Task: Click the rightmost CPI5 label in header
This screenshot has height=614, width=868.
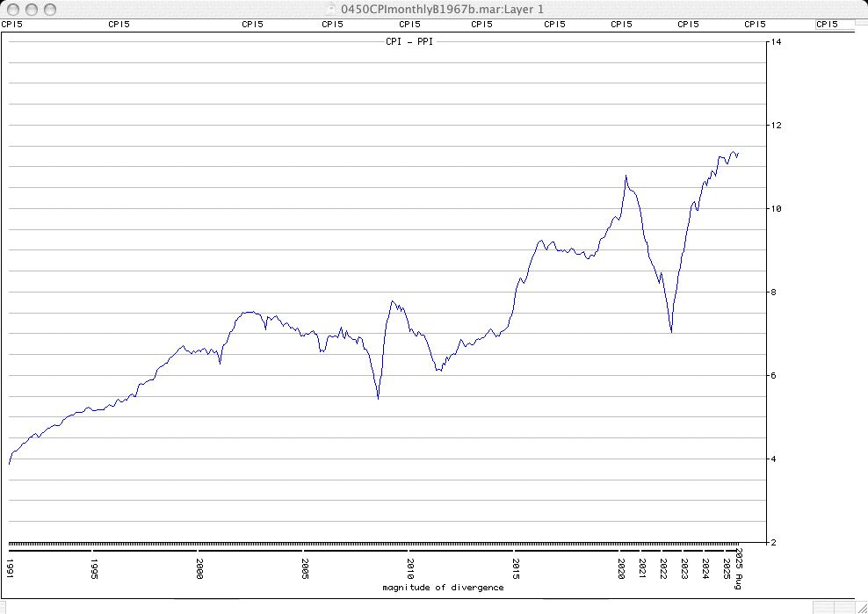Action: point(827,25)
